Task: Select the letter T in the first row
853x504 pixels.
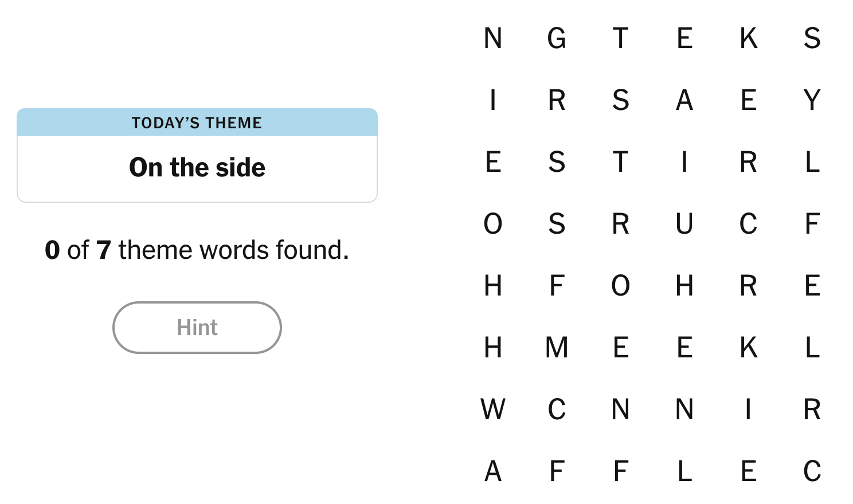Action: point(621,38)
